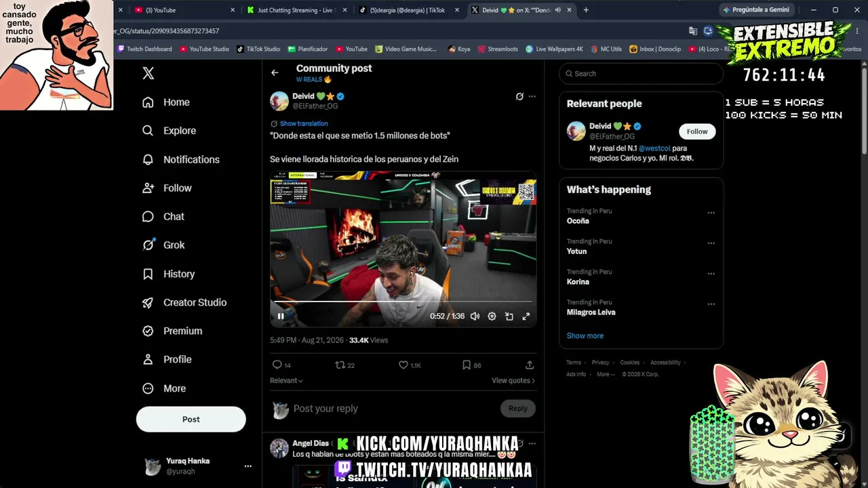Switch to the deargia TikTok tab
The image size is (868, 488).
(408, 10)
